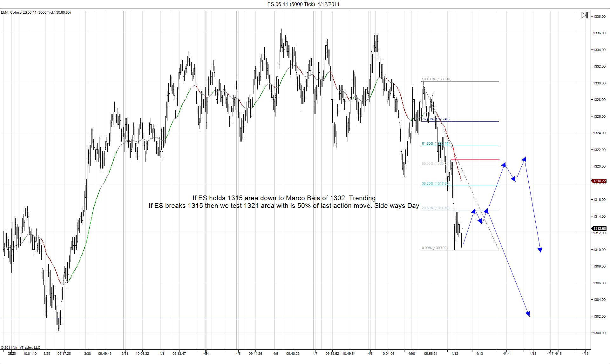Screen dimensions: 610x364
Task: Click the 1334.00 price axis label
Action: click(x=599, y=50)
